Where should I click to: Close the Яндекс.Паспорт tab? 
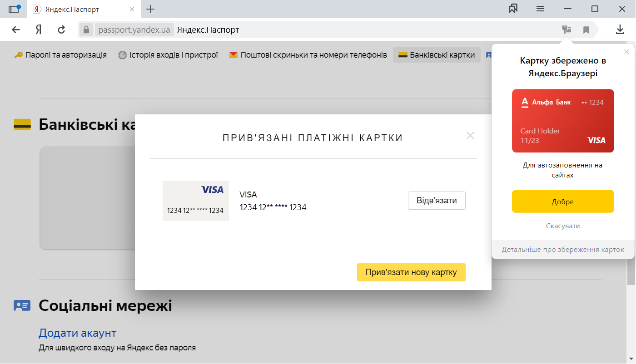pyautogui.click(x=132, y=9)
